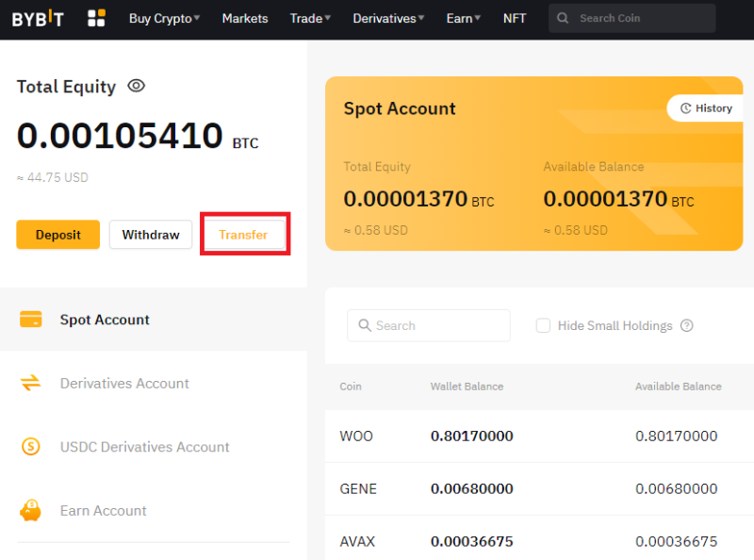Enable the Hide Small Holdings checkbox
This screenshot has height=560, width=754.
click(544, 325)
